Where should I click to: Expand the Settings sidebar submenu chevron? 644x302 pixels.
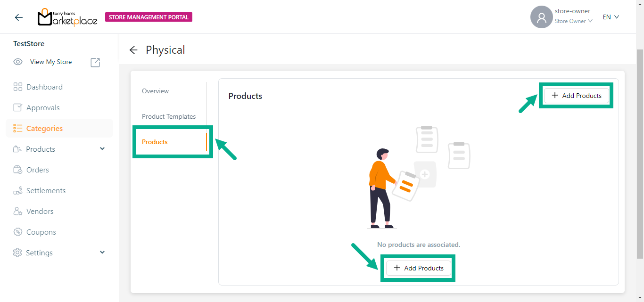102,253
